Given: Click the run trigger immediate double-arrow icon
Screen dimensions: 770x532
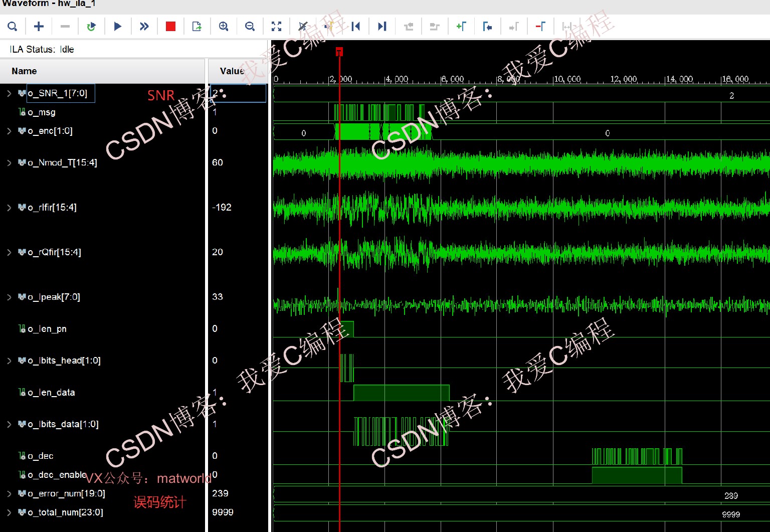Looking at the screenshot, I should (144, 27).
